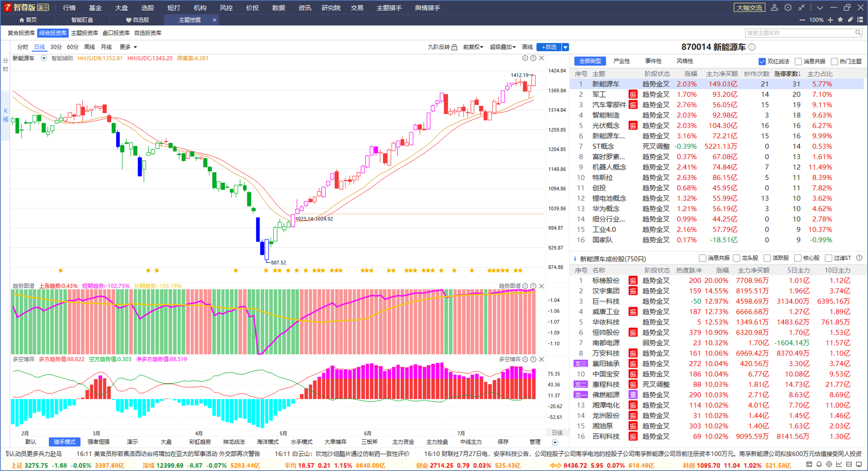Tick the 龙头股 checkbox
This screenshot has height=471, width=868.
[736, 258]
